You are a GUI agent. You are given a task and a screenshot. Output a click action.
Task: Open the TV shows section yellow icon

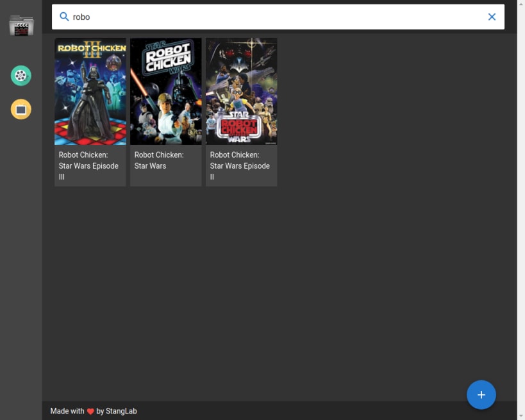21,109
